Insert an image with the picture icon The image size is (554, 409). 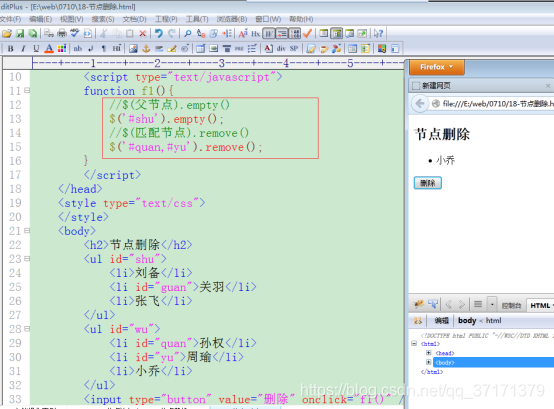click(133, 48)
